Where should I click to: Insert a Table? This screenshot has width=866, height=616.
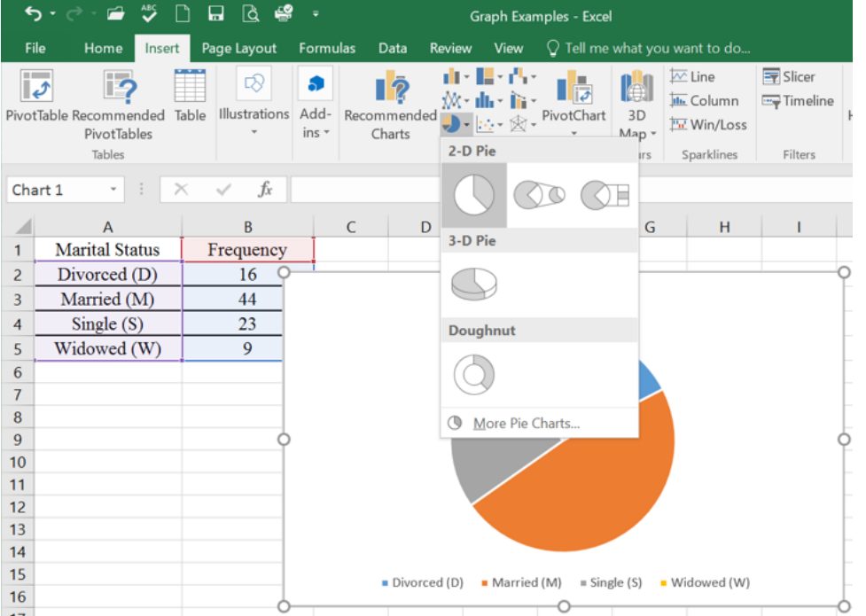click(190, 95)
